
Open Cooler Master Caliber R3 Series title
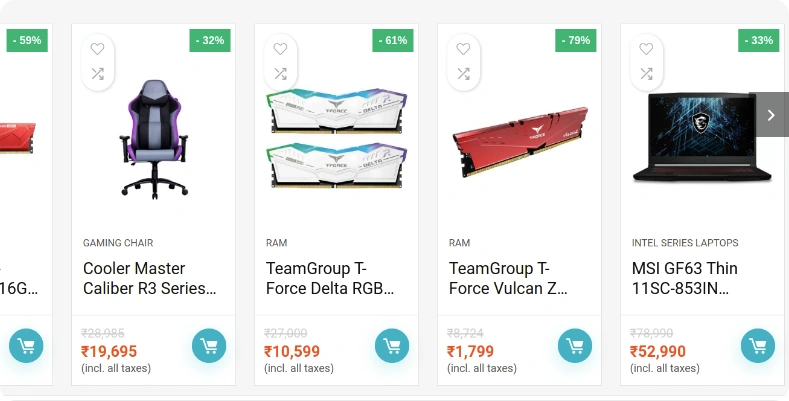pos(148,279)
